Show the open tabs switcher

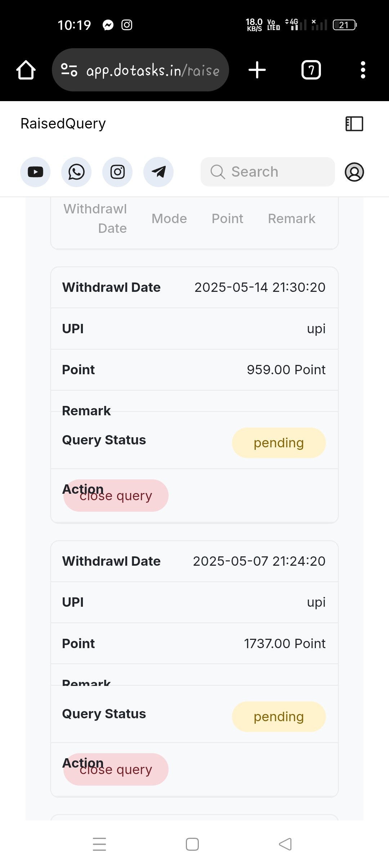click(311, 70)
